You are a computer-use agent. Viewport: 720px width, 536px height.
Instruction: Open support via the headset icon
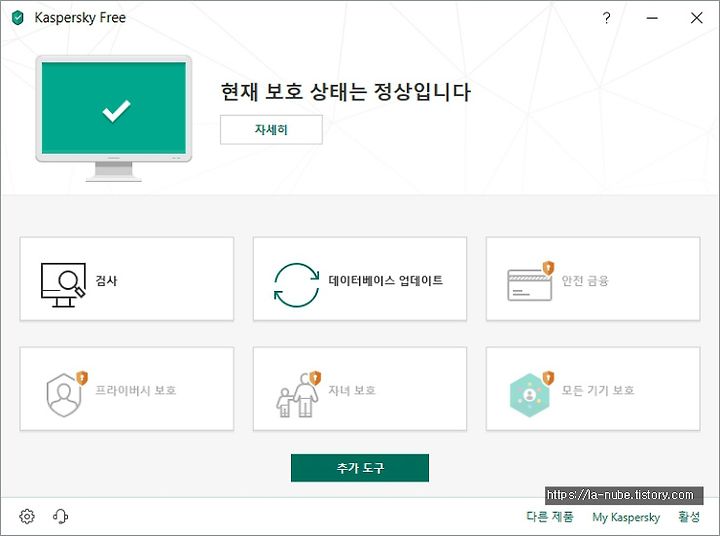60,516
